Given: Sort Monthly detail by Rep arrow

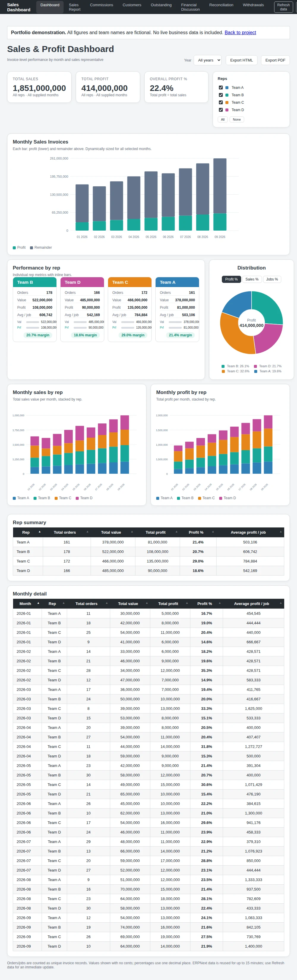Looking at the screenshot, I should pos(64,603).
